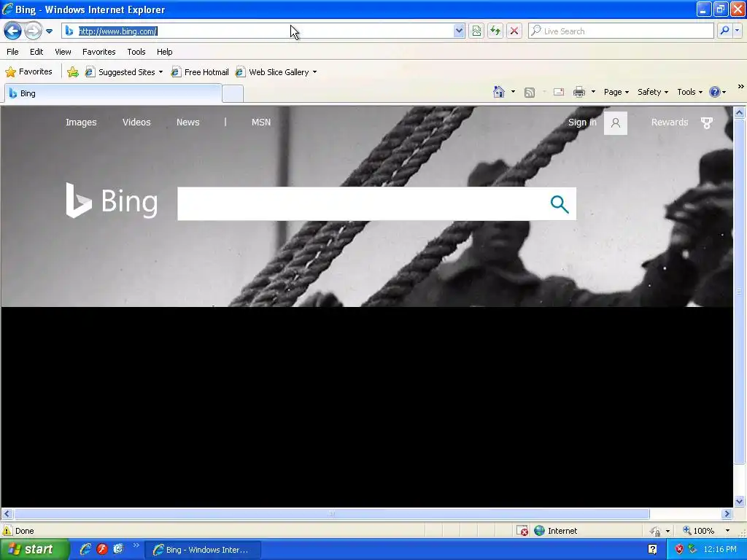Click the New Tab button
Screen dimensions: 747x560
point(233,93)
